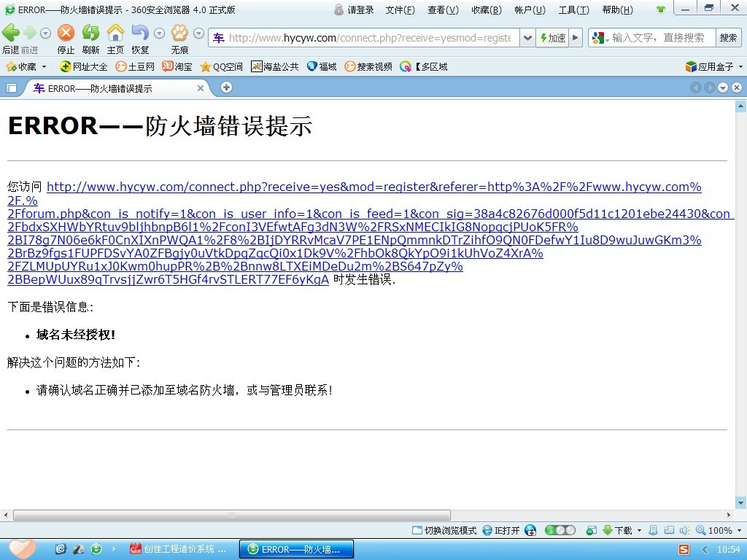Screen dimensions: 747x560
Task: Click the vertical scrollbar down arrow
Action: 740,502
